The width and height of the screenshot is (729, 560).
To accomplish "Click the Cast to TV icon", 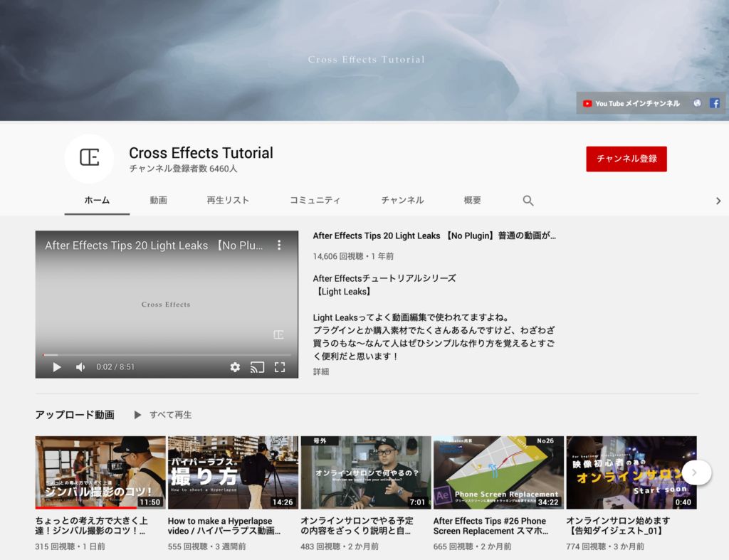I will coord(257,367).
